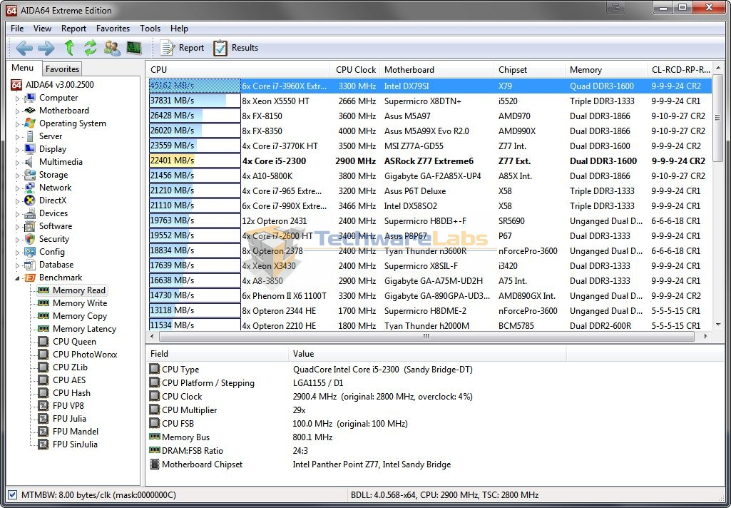Select the Memory Read benchmark
This screenshot has width=731, height=508.
point(79,290)
